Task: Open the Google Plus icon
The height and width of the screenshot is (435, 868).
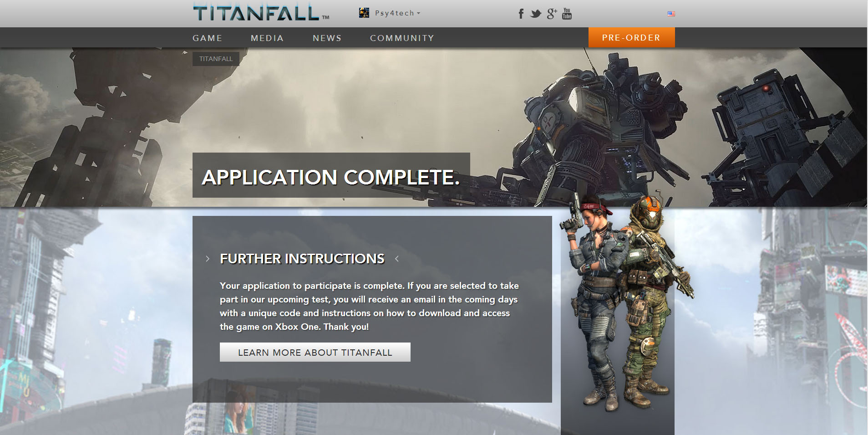Action: click(x=552, y=14)
